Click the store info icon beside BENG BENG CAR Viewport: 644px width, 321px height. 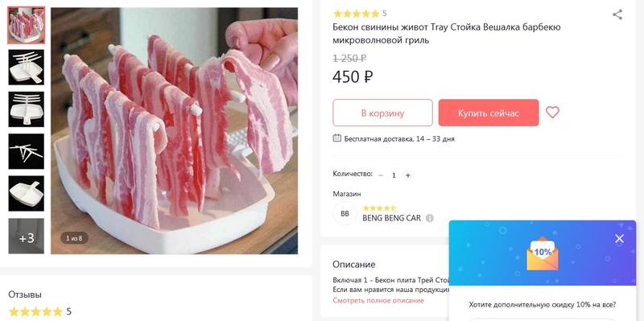point(430,218)
